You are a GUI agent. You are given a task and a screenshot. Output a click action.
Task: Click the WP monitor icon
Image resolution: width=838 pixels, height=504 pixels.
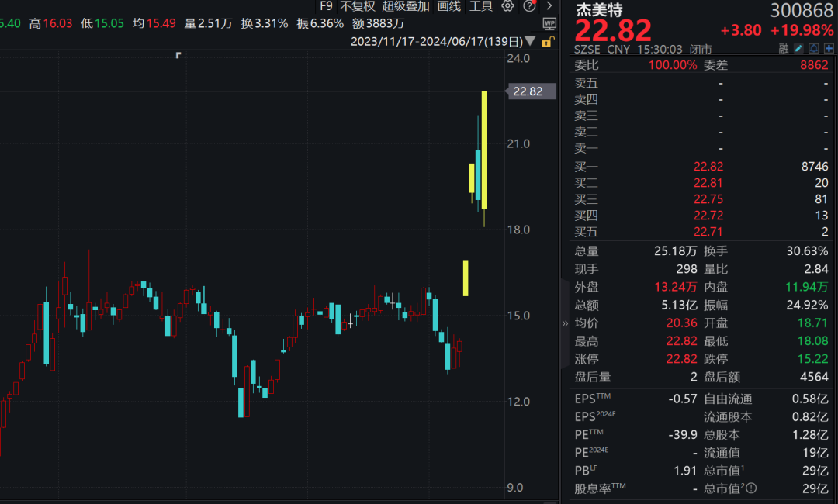pos(549,23)
